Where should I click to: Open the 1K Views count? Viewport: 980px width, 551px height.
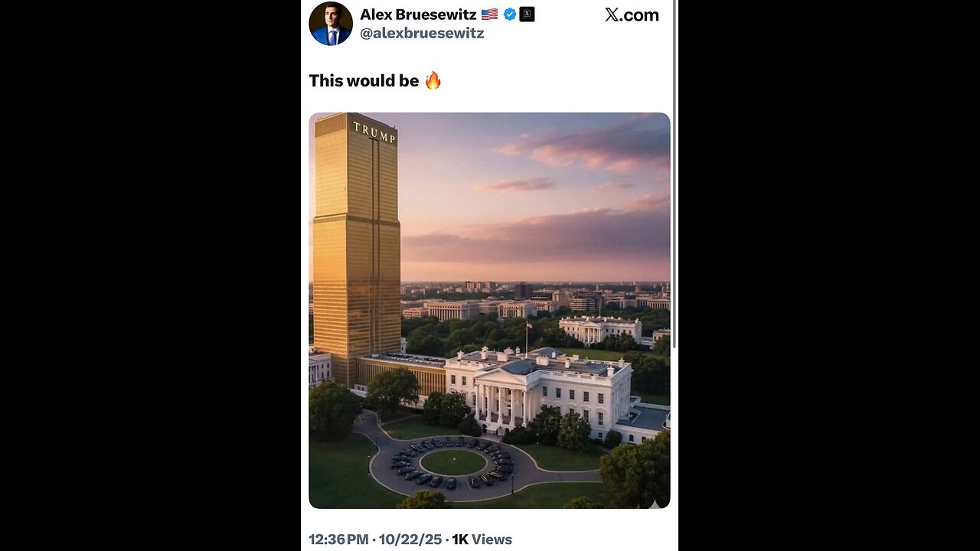482,540
